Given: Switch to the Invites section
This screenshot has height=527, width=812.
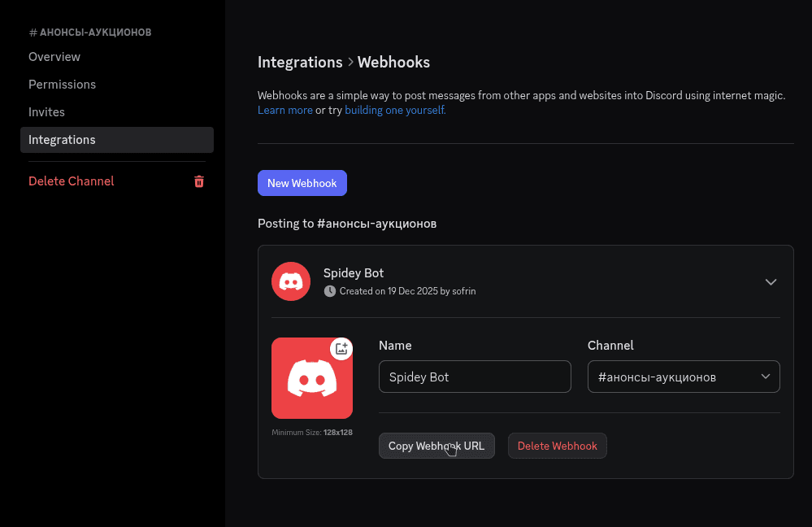Looking at the screenshot, I should click(x=46, y=112).
